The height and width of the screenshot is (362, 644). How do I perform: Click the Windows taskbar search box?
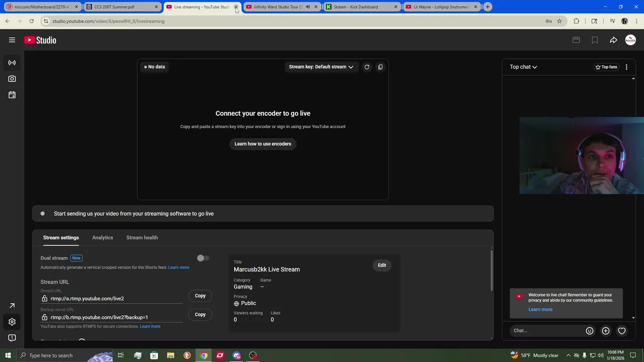(64, 355)
